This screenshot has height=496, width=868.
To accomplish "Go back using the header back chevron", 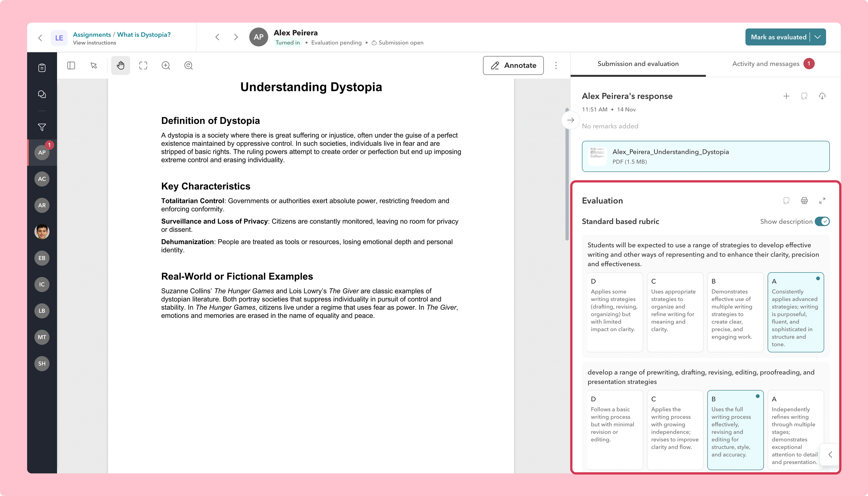I will [40, 38].
